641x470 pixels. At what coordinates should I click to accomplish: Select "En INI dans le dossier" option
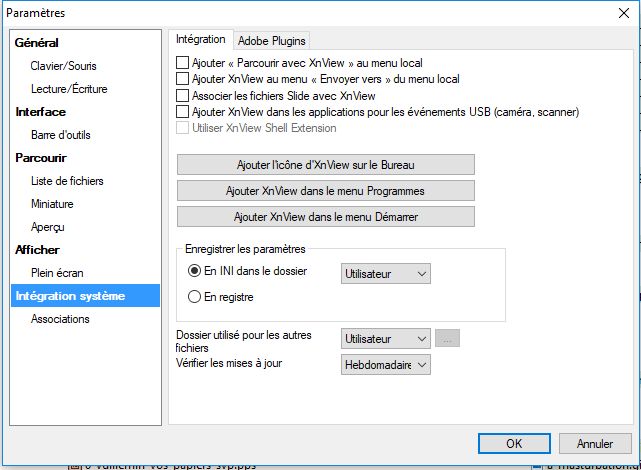195,271
